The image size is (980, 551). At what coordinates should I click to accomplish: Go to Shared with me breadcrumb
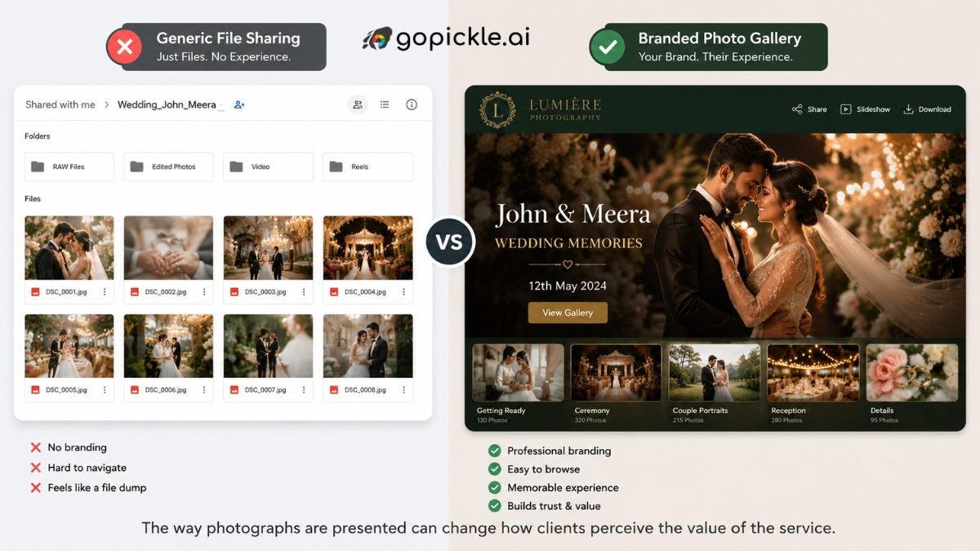coord(60,104)
